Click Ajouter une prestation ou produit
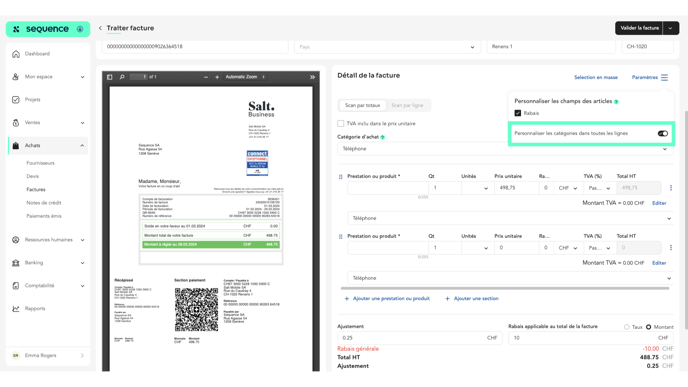This screenshot has height=387, width=688. tap(387, 298)
